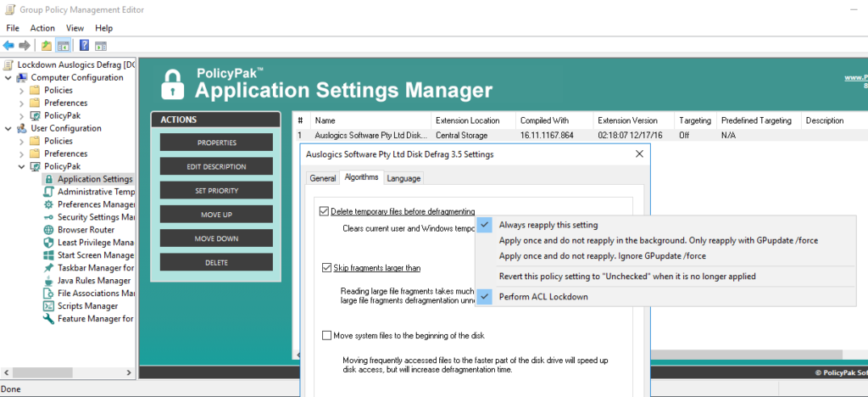Check Move system files to beginning of disk
This screenshot has width=868, height=397.
[x=326, y=336]
